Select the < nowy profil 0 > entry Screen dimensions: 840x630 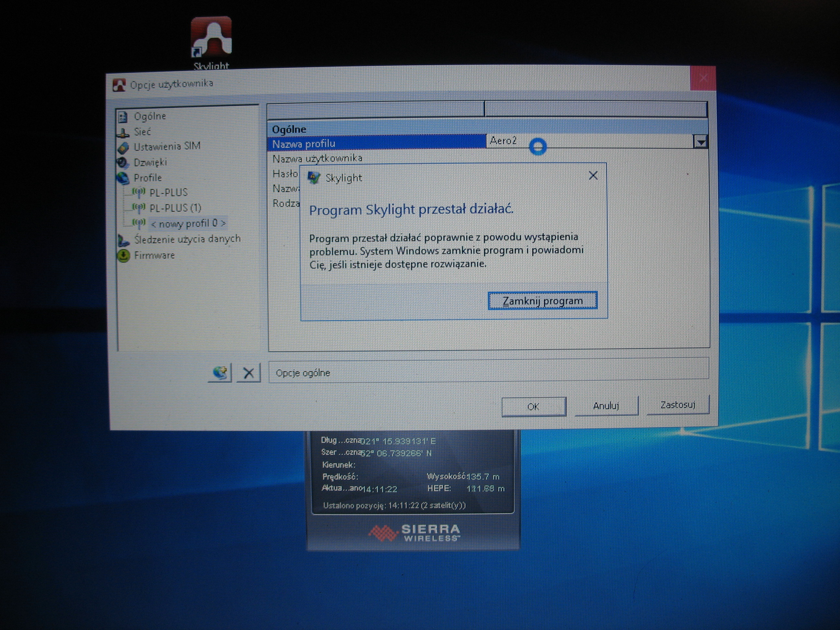tap(188, 223)
